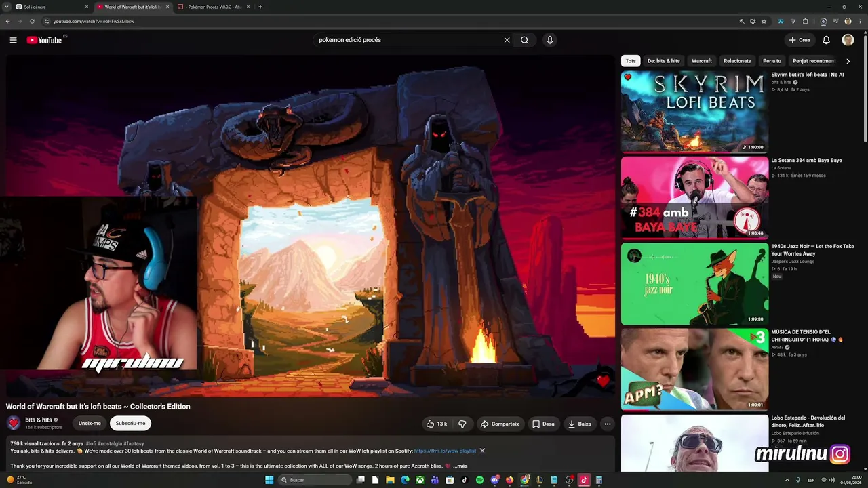868x488 pixels.
Task: Run the search with the magnifier button
Action: (524, 40)
